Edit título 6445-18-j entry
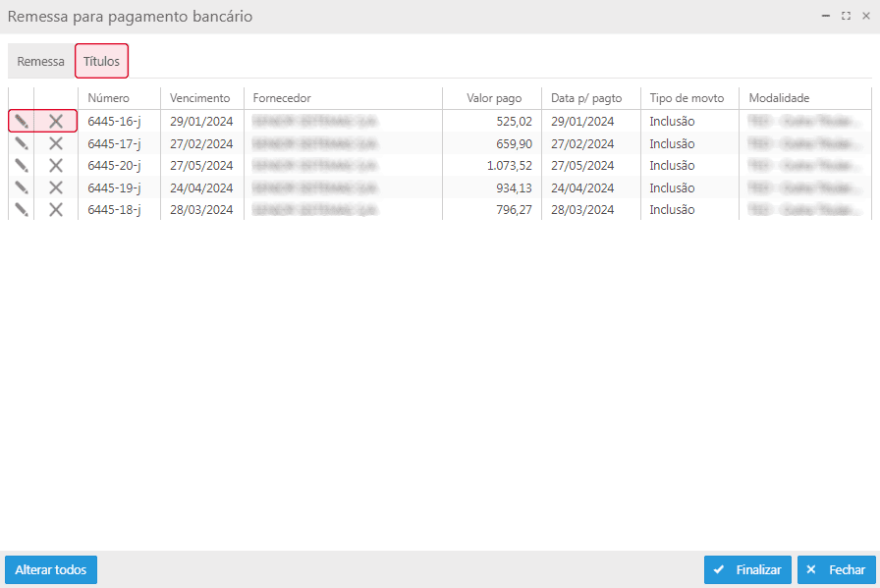This screenshot has height=588, width=880. tap(22, 209)
